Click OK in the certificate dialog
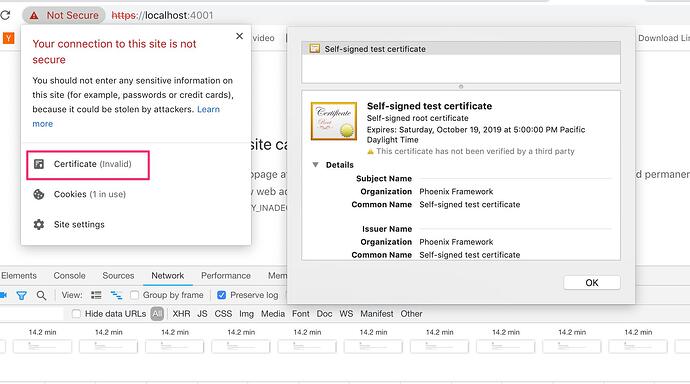 tap(592, 282)
